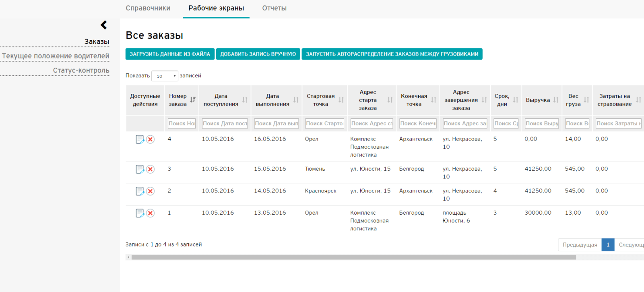Collapse the sidebar with the left chevron
The image size is (644, 292).
coord(104,25)
